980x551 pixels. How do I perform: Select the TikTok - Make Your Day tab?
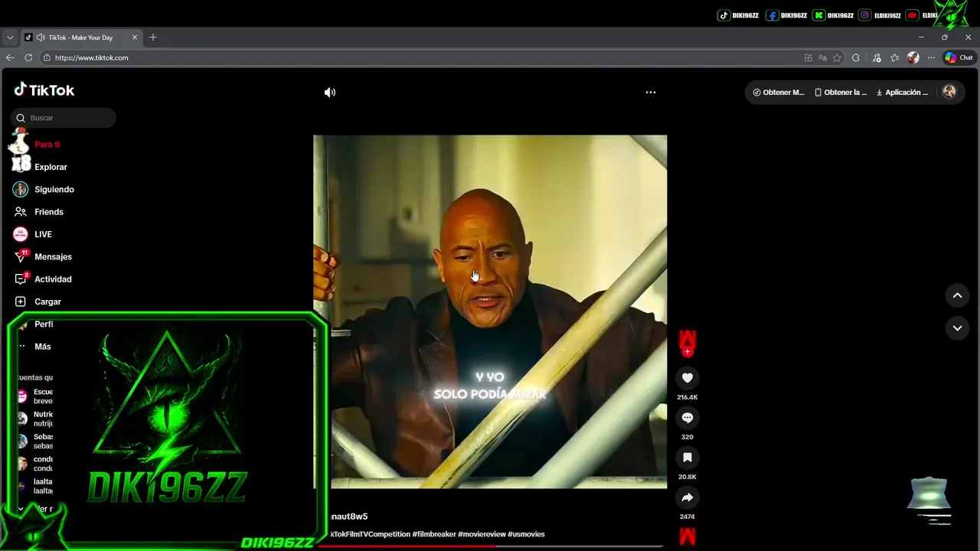click(x=80, y=37)
